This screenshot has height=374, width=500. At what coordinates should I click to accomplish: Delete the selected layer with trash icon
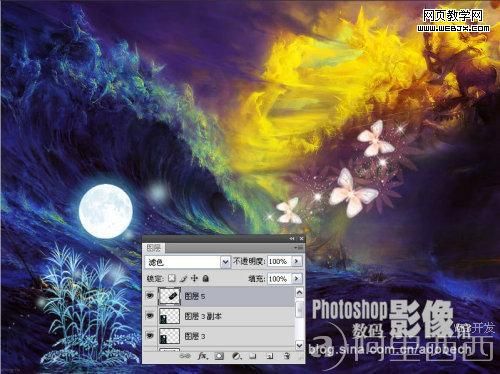pos(287,356)
